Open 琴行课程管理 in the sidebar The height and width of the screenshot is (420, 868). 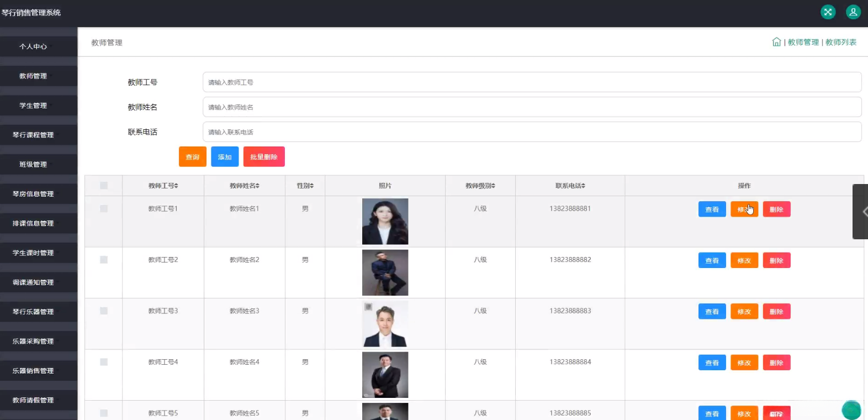39,135
